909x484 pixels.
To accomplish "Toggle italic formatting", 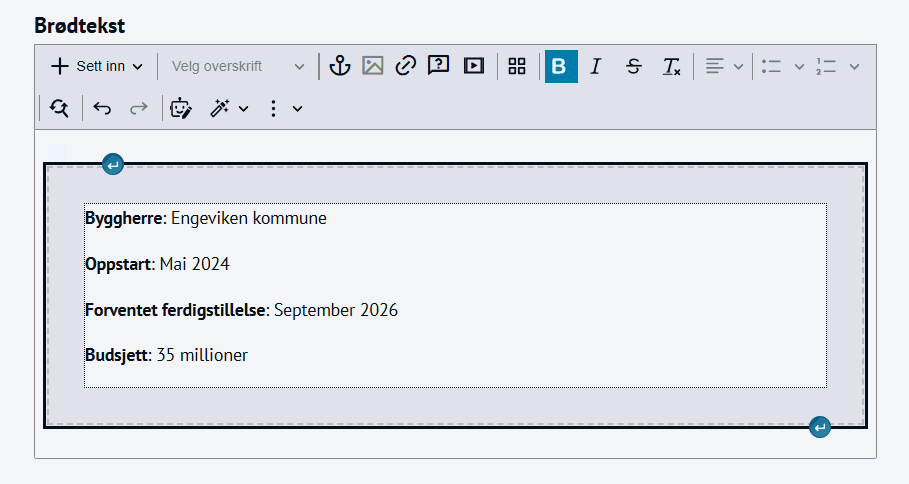I will 596,67.
